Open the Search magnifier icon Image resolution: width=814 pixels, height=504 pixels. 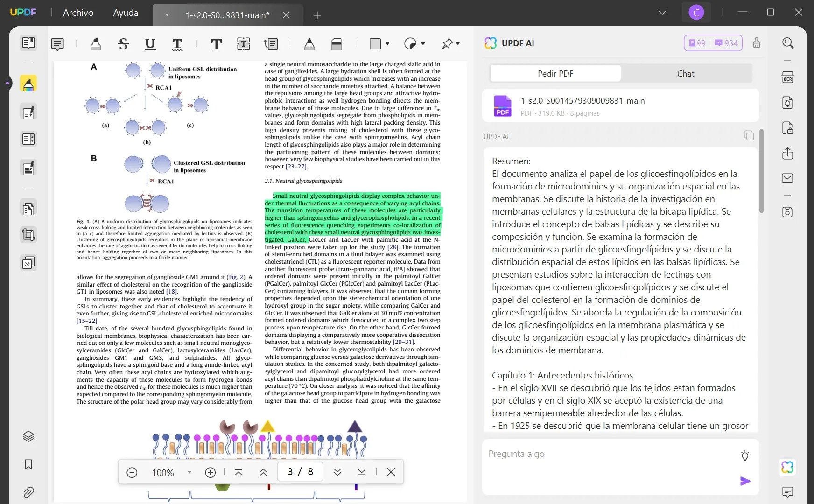click(788, 43)
